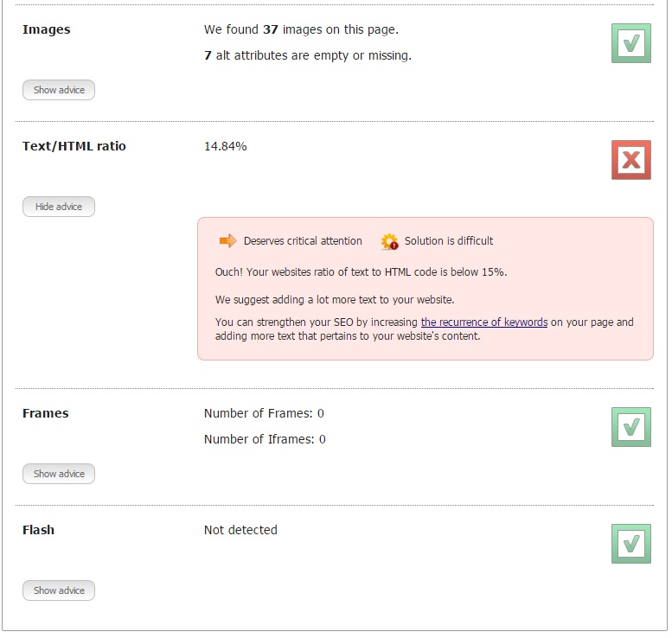This screenshot has height=638, width=672.
Task: Click the 14.84% ratio value
Action: pos(226,146)
